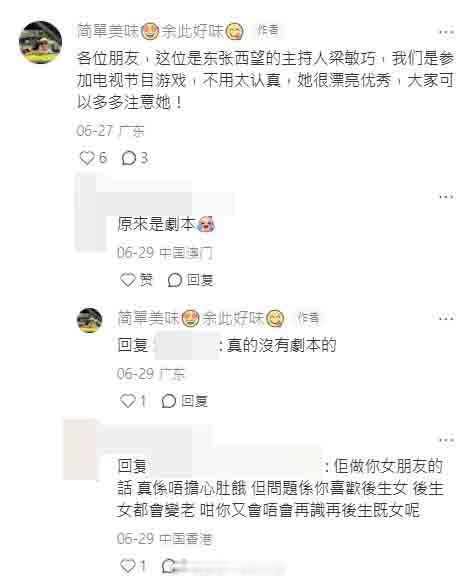Open replies via the comment bubble showing 3
The width and height of the screenshot is (459, 582).
pos(129,158)
